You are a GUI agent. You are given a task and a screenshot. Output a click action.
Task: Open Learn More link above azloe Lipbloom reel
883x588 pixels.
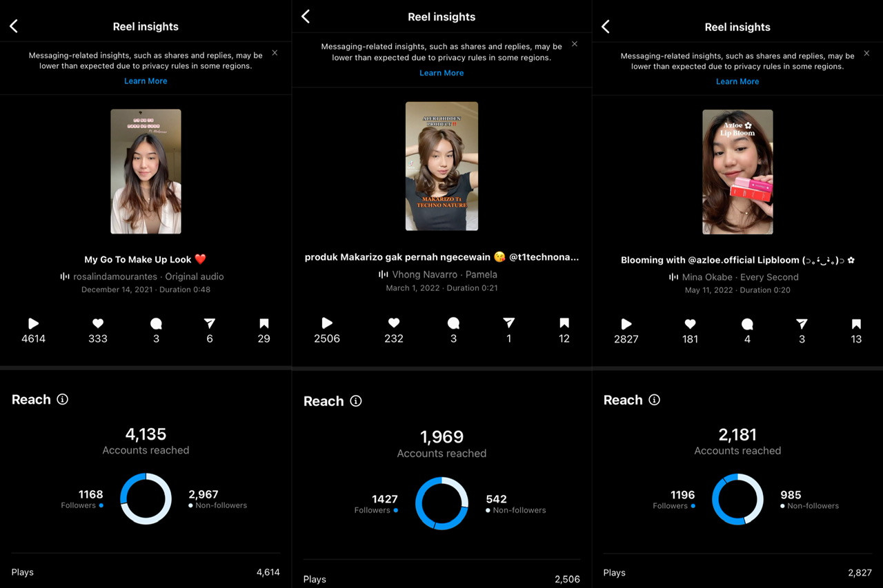737,81
